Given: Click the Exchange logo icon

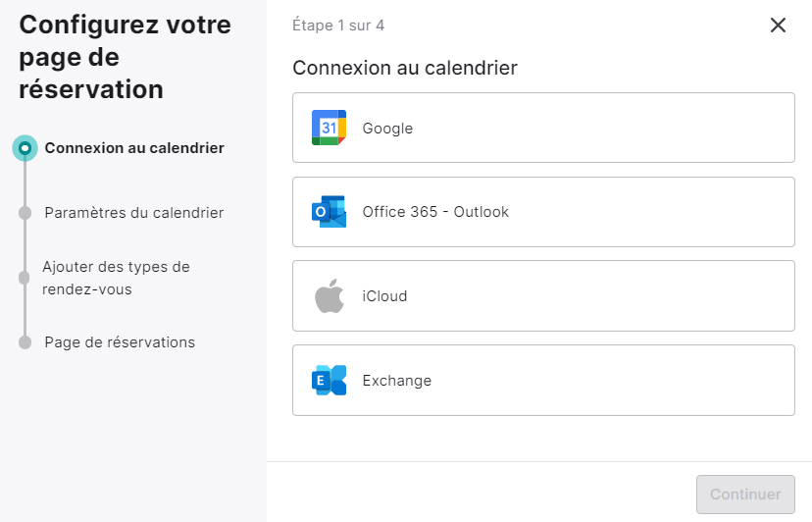Looking at the screenshot, I should coord(329,380).
